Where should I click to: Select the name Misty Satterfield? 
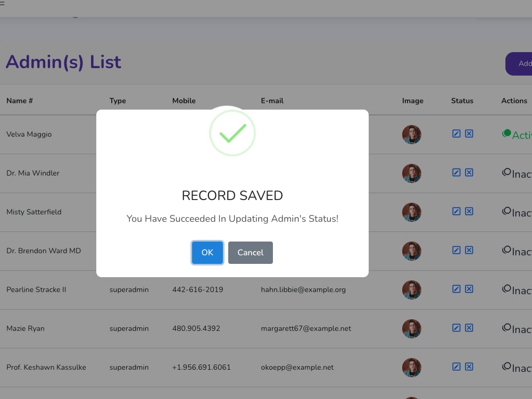tap(34, 212)
